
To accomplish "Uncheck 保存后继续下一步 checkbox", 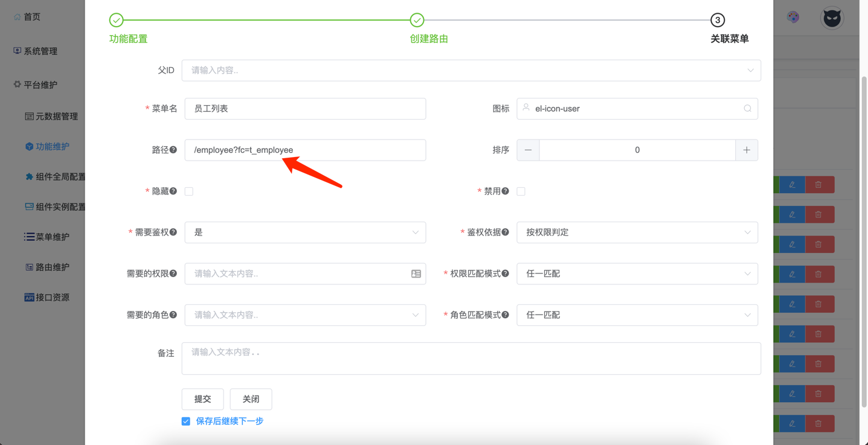I will 186,421.
